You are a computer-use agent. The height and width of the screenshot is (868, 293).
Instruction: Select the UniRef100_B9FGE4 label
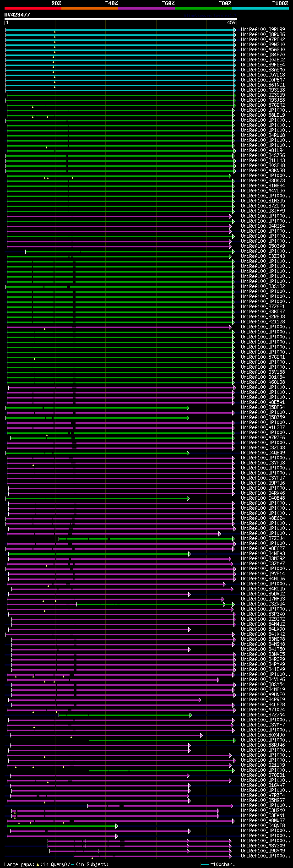click(263, 65)
